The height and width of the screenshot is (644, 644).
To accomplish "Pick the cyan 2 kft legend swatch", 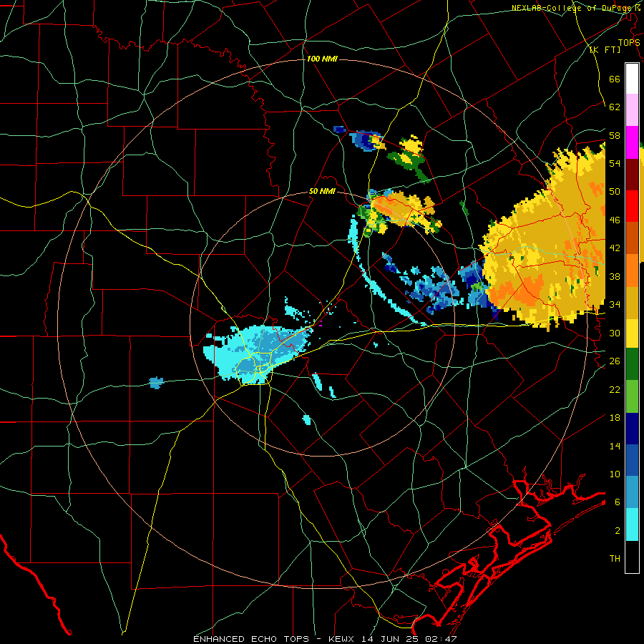I will tap(632, 524).
